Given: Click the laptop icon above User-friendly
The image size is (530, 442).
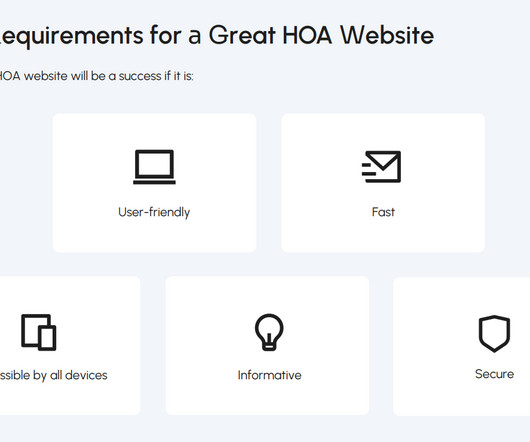Looking at the screenshot, I should 154,167.
